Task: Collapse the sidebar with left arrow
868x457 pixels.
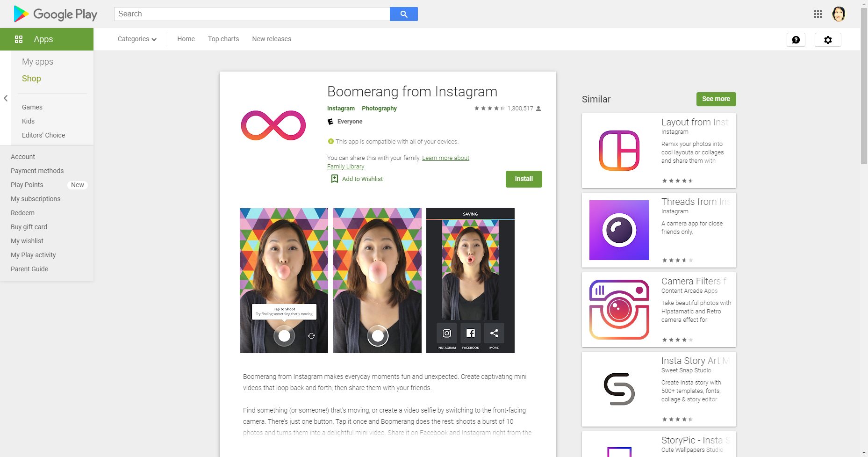Action: 6,98
